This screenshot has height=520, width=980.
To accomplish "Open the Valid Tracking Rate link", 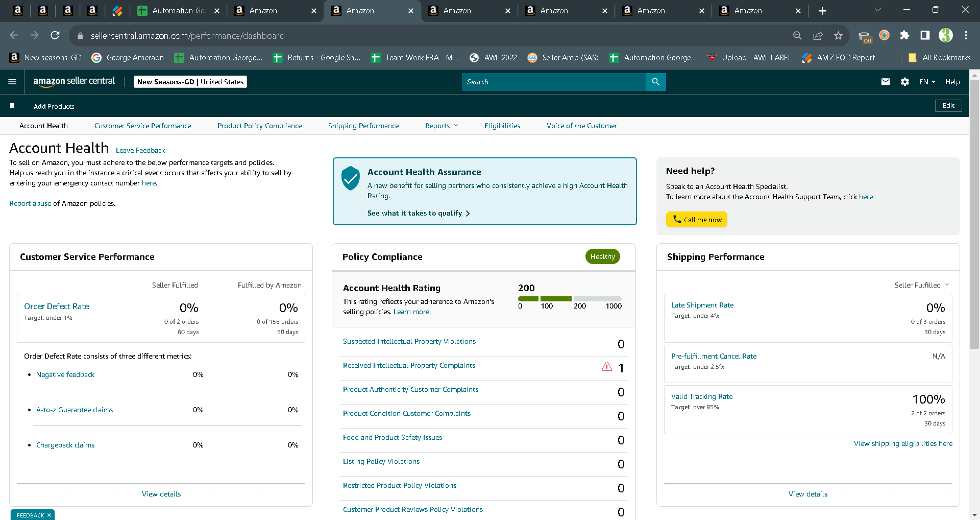I will pos(702,396).
